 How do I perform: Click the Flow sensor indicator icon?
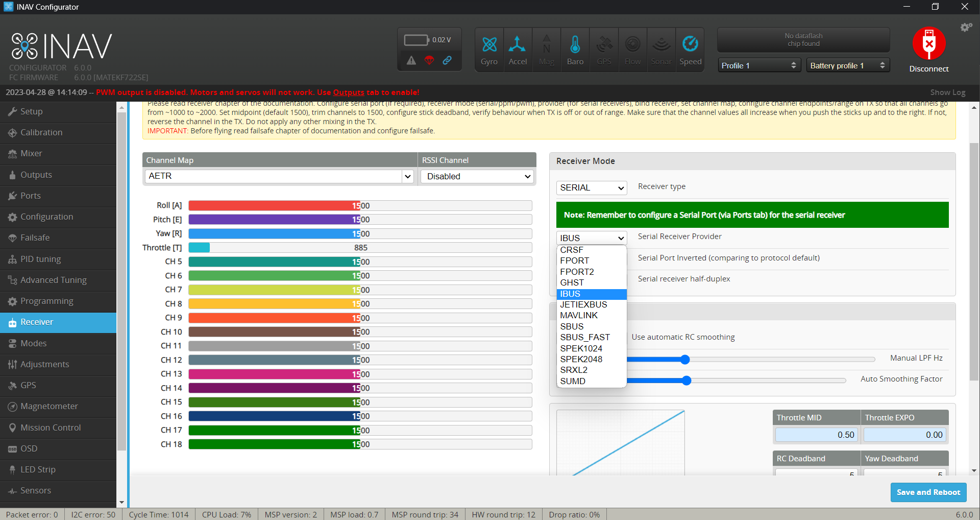coord(632,49)
